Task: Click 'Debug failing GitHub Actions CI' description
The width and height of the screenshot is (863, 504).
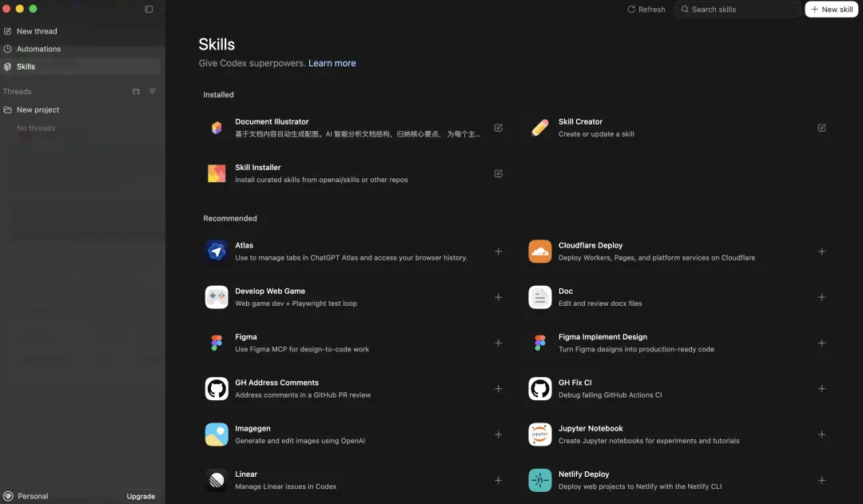Action: (x=610, y=395)
